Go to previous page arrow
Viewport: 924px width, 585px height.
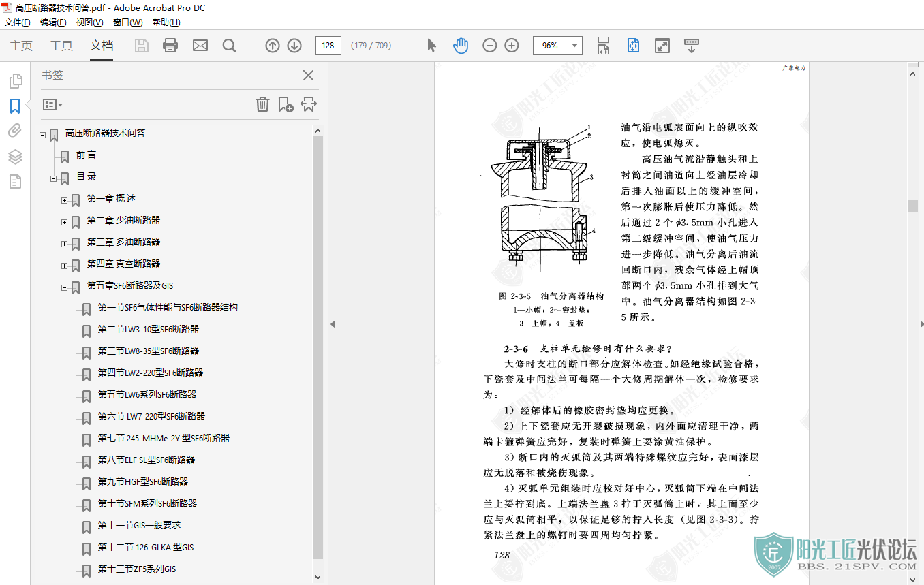[x=273, y=46]
